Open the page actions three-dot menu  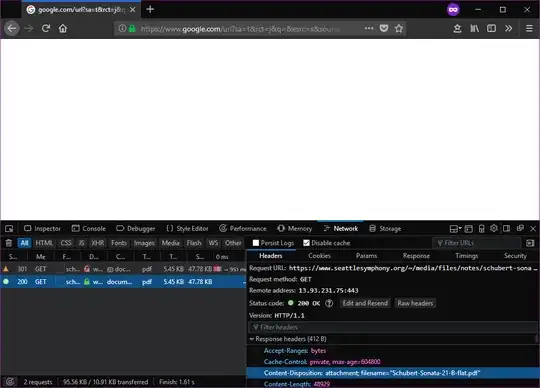[369, 28]
